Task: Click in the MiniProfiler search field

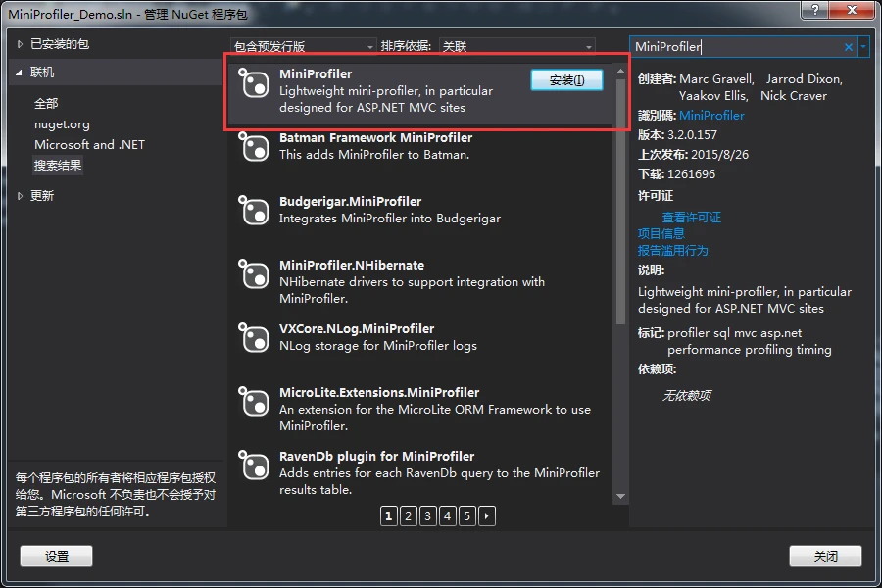Action: click(735, 47)
